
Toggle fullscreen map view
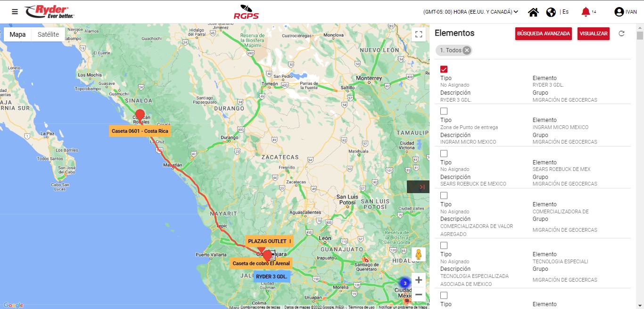coord(418,34)
